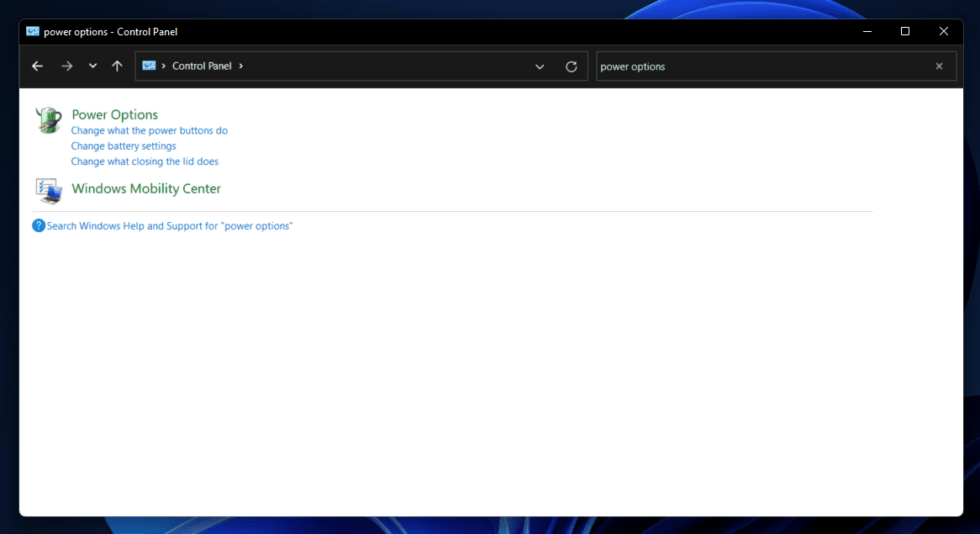Minimize the Control Panel window
This screenshot has height=534, width=980.
867,31
